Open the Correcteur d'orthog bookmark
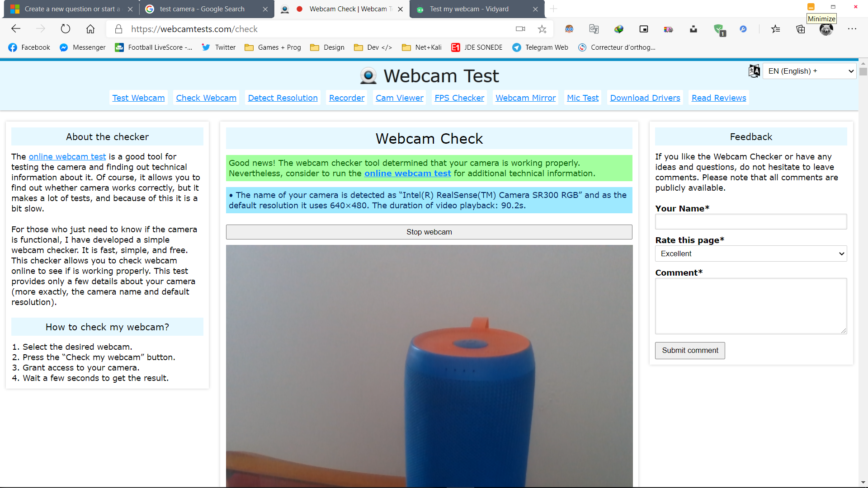This screenshot has height=488, width=868. click(x=617, y=47)
